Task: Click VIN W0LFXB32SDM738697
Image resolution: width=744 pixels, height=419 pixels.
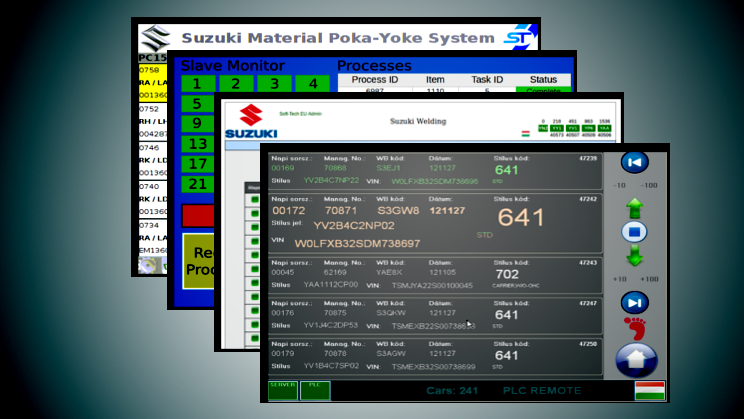Action: click(x=357, y=243)
